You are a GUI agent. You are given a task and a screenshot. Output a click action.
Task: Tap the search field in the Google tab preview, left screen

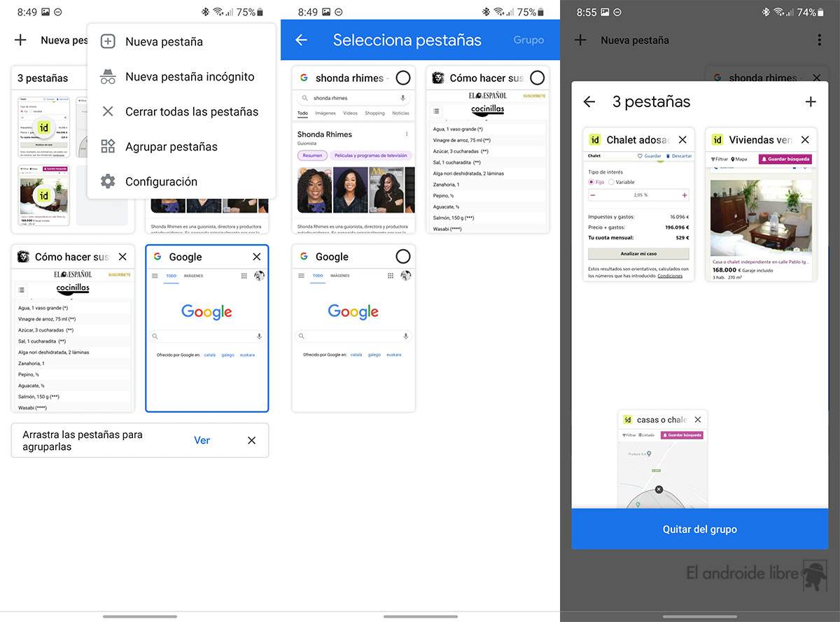point(206,337)
